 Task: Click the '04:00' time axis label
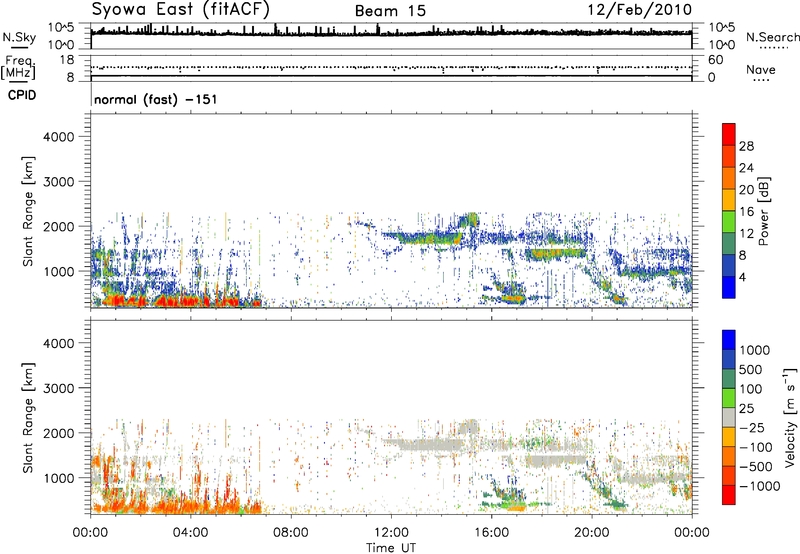[191, 533]
